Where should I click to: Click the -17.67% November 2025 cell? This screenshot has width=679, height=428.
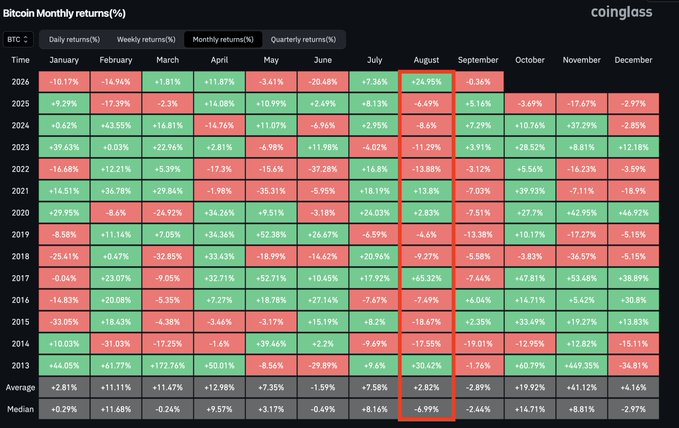coord(582,104)
